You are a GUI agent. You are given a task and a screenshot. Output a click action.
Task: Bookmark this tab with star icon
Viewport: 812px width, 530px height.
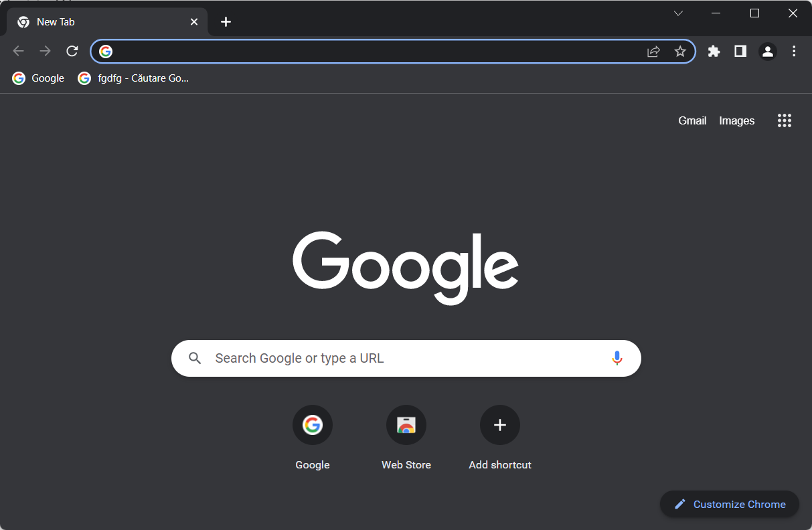[x=680, y=52]
